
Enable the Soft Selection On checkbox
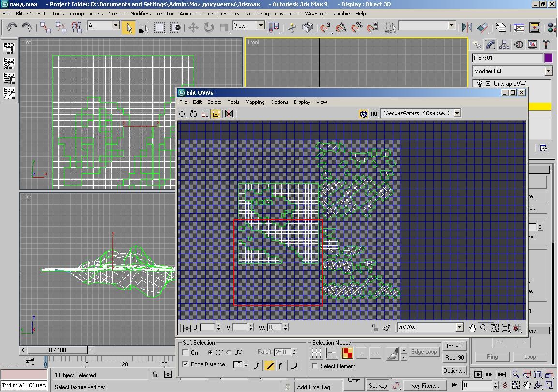click(186, 353)
